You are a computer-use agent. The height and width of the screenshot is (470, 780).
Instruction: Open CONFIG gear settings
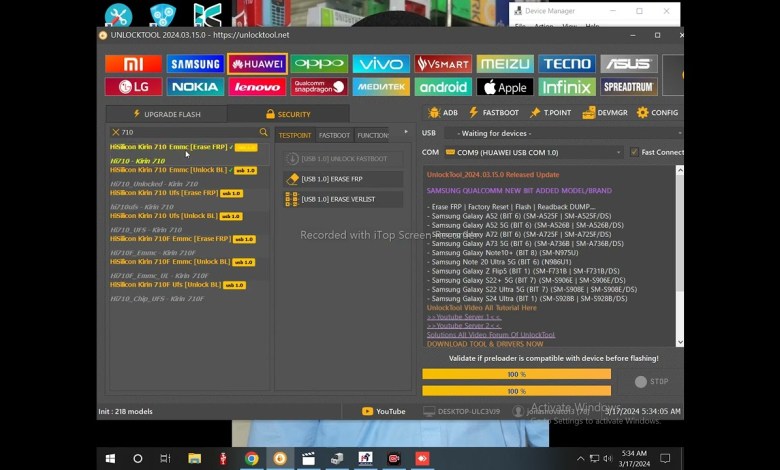[x=657, y=113]
